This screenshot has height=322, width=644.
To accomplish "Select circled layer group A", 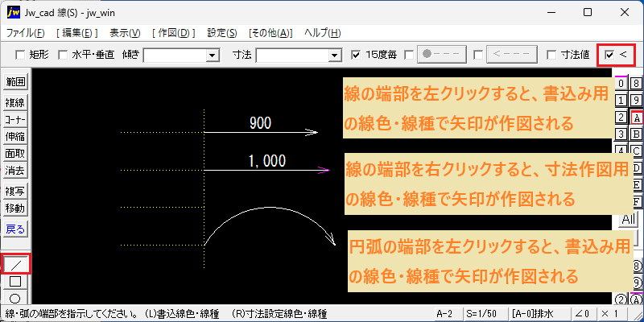I will (636, 299).
